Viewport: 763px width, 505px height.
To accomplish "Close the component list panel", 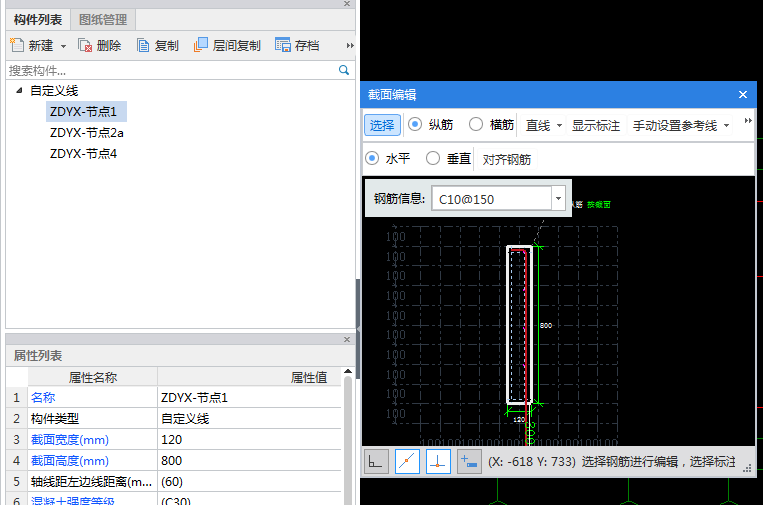I will pos(347,4).
